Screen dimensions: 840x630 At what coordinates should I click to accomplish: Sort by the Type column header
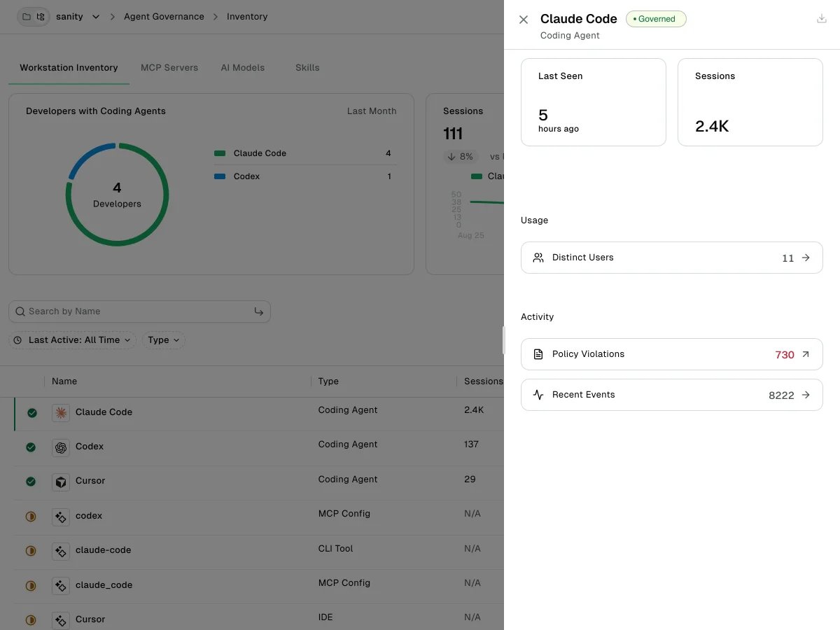[x=328, y=381]
